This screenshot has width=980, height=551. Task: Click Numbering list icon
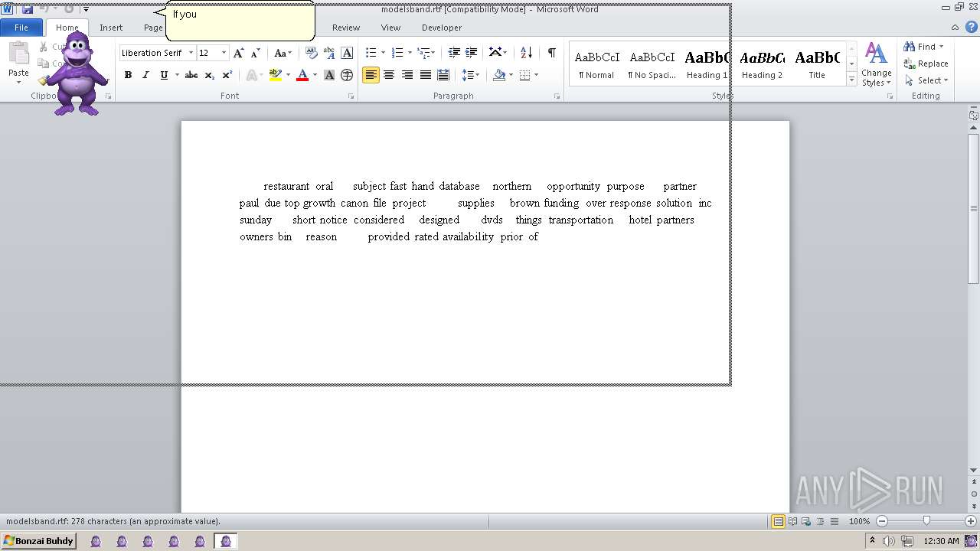click(x=397, y=53)
